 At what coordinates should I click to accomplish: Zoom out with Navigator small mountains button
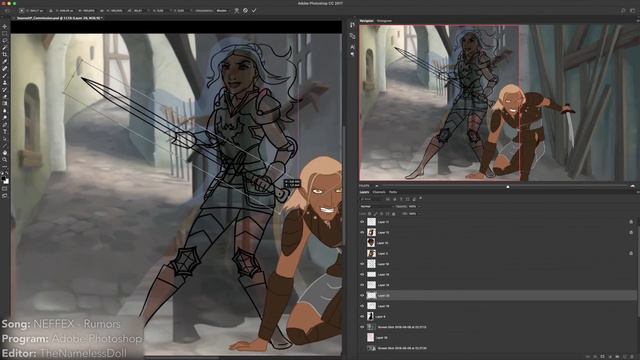[x=377, y=186]
